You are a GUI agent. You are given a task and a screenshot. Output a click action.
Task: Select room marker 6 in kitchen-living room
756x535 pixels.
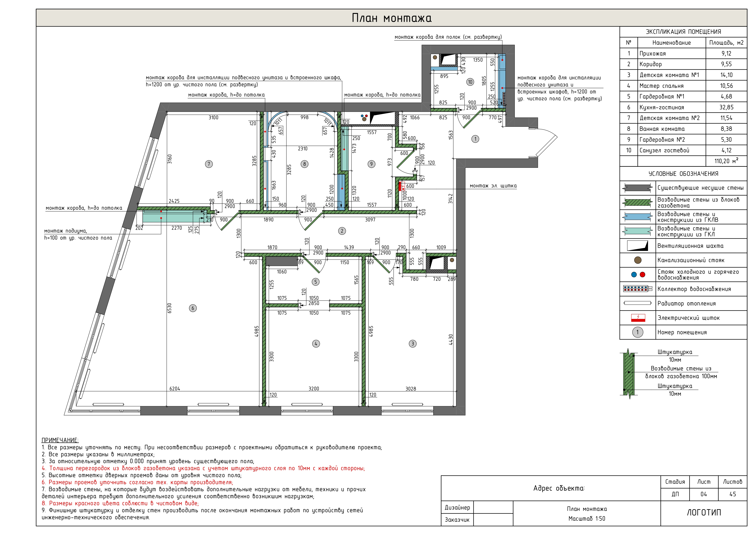193,308
